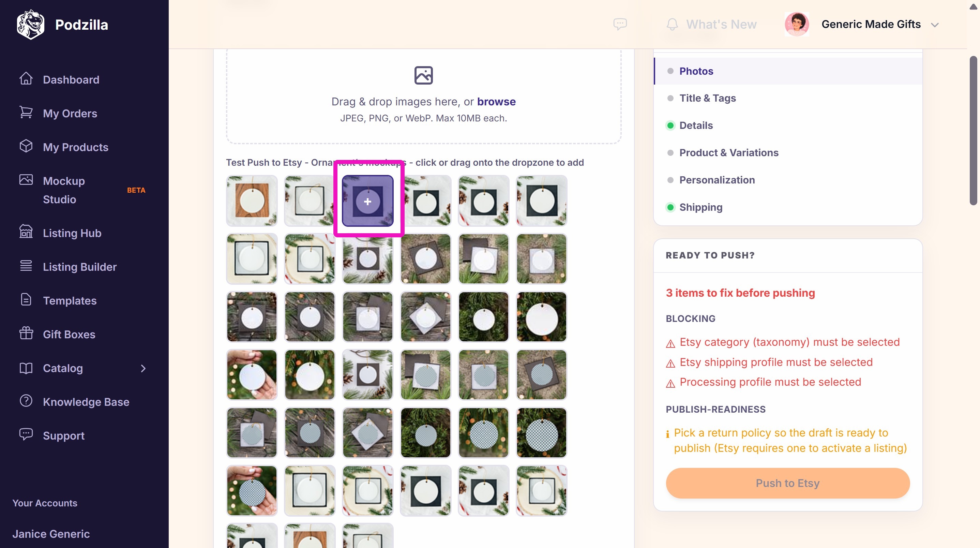Navigate to Listing Hub
980x548 pixels.
pos(72,233)
